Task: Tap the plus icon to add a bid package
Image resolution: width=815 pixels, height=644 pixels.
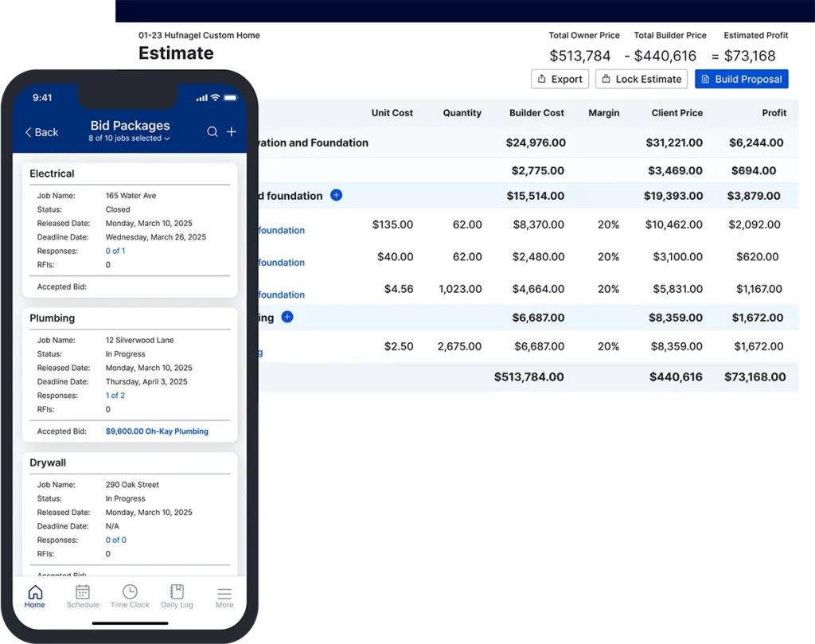Action: [232, 130]
